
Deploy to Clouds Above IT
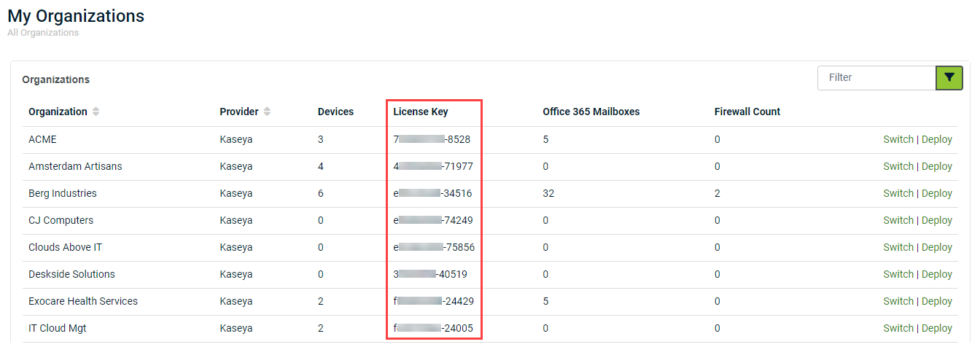(937, 247)
